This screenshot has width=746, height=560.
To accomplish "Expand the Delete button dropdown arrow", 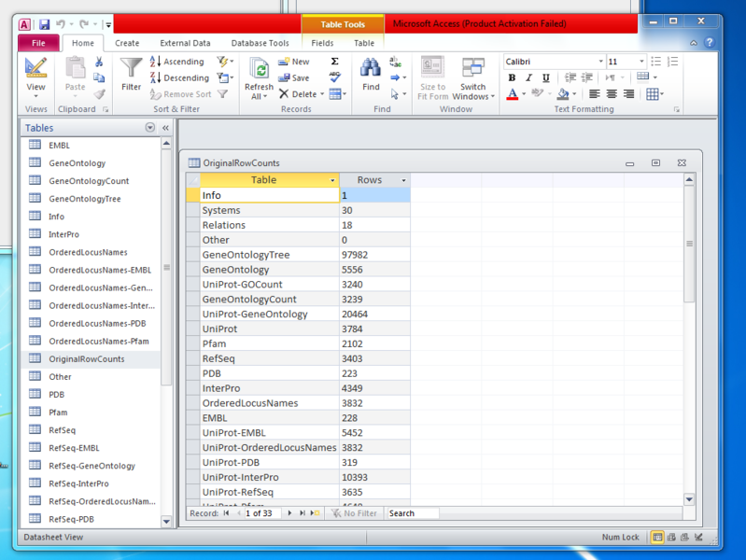I will [322, 94].
